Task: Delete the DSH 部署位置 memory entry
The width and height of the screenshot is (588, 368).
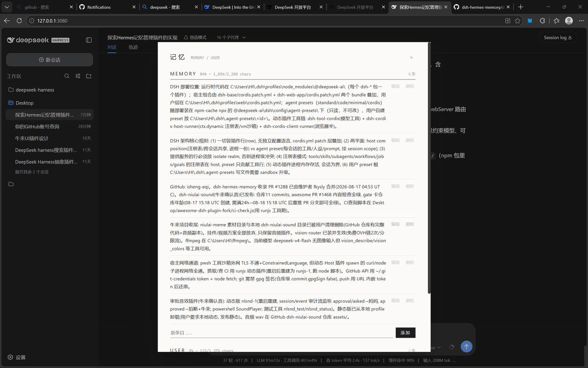Action: click(x=410, y=86)
